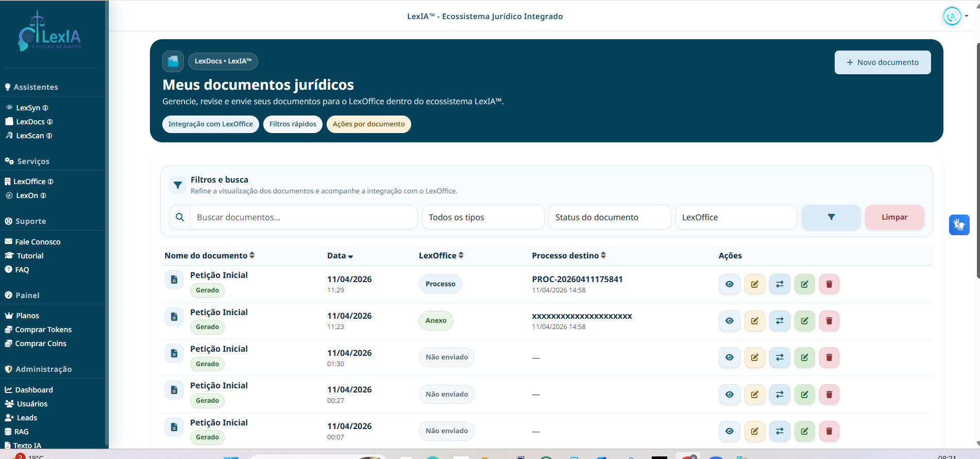This screenshot has height=459, width=980.
Task: Open RAG in the sidebar
Action: tap(17, 432)
